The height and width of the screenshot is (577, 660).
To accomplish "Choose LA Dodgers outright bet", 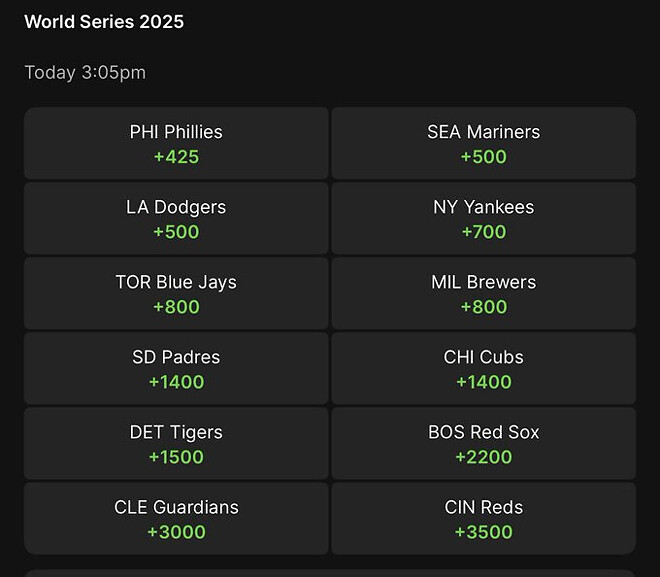I will 176,218.
